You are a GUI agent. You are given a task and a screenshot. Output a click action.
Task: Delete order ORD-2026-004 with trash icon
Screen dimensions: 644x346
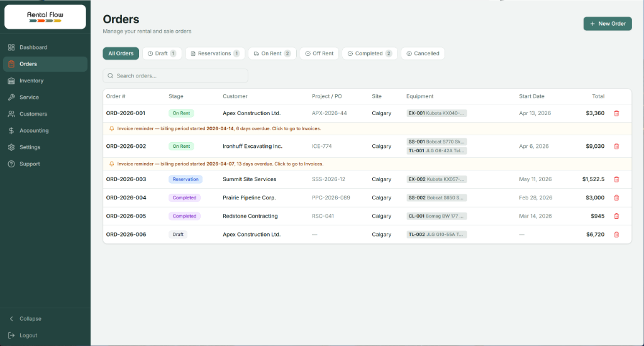click(616, 198)
